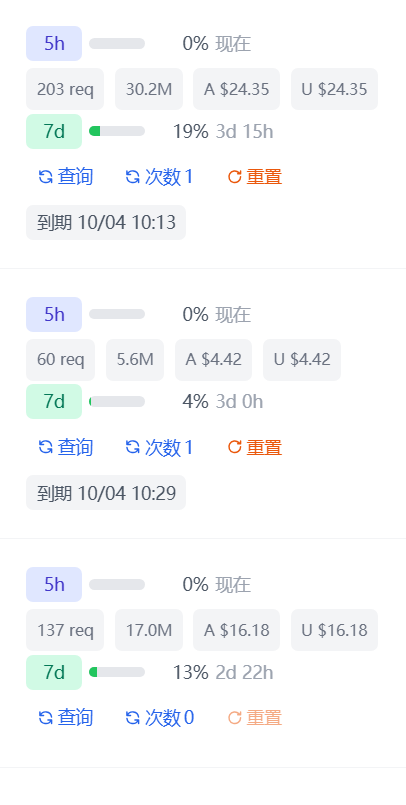Select the 5h badge above 203 req
This screenshot has height=805, width=406.
pos(54,44)
